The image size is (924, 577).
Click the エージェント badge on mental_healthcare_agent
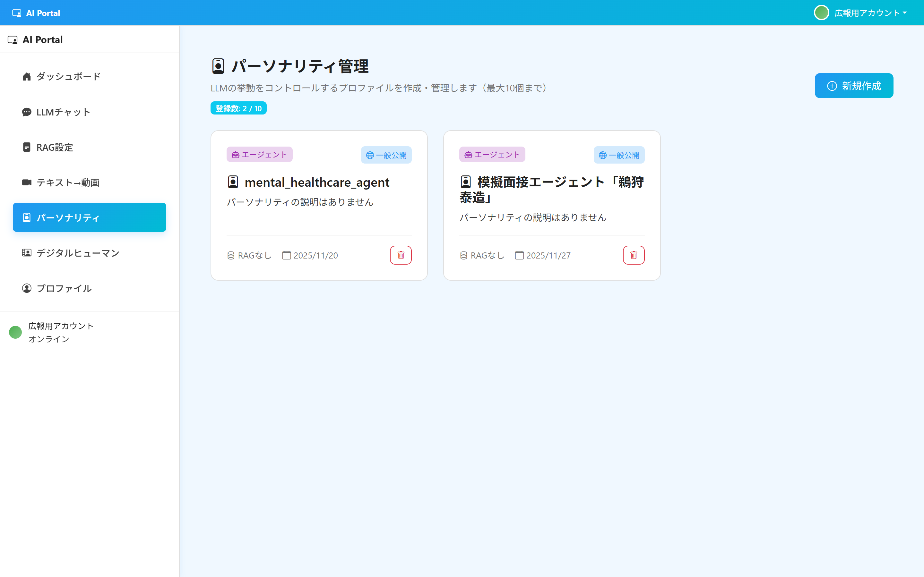(x=259, y=154)
